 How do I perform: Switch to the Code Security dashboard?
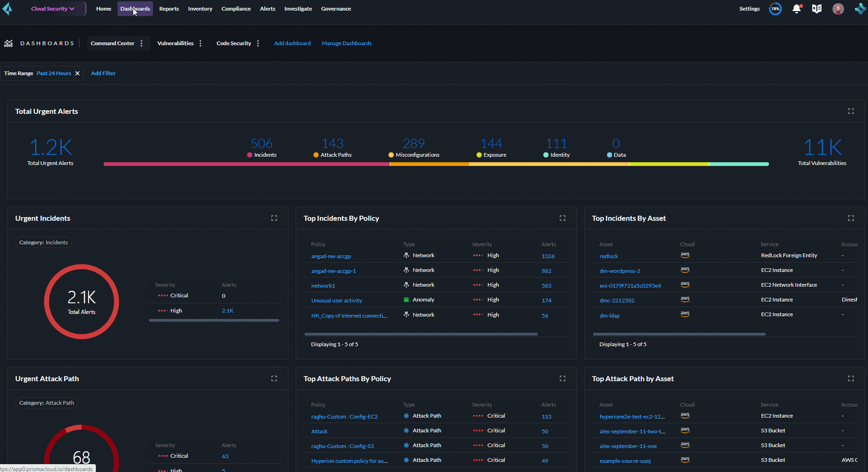tap(234, 43)
